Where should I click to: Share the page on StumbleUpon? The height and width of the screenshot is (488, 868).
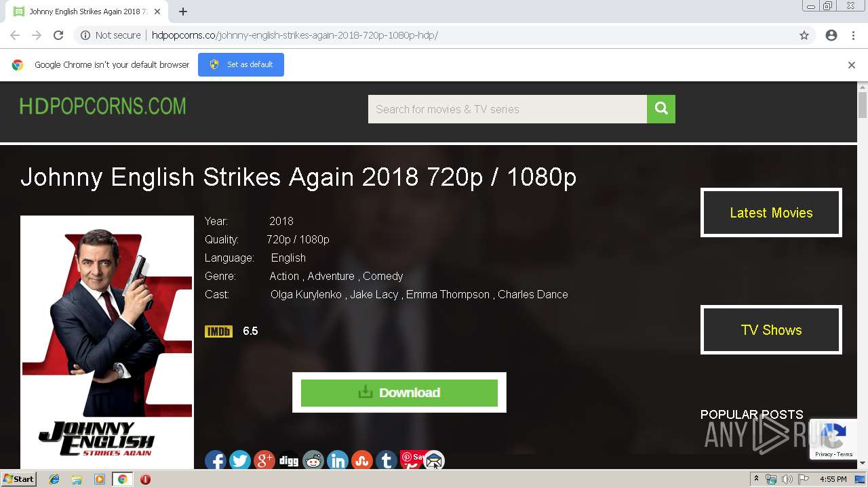click(362, 461)
